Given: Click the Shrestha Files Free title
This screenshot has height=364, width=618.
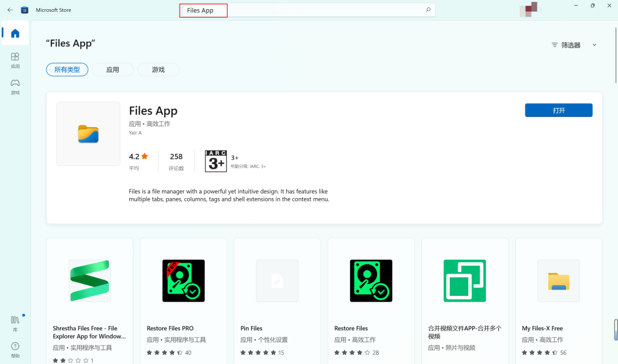Looking at the screenshot, I should pyautogui.click(x=89, y=332).
